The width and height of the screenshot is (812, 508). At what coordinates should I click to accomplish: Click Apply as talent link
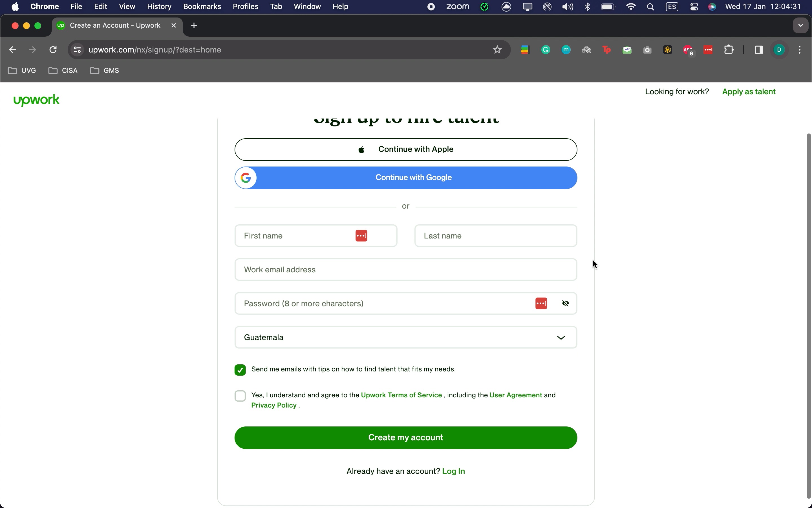749,92
